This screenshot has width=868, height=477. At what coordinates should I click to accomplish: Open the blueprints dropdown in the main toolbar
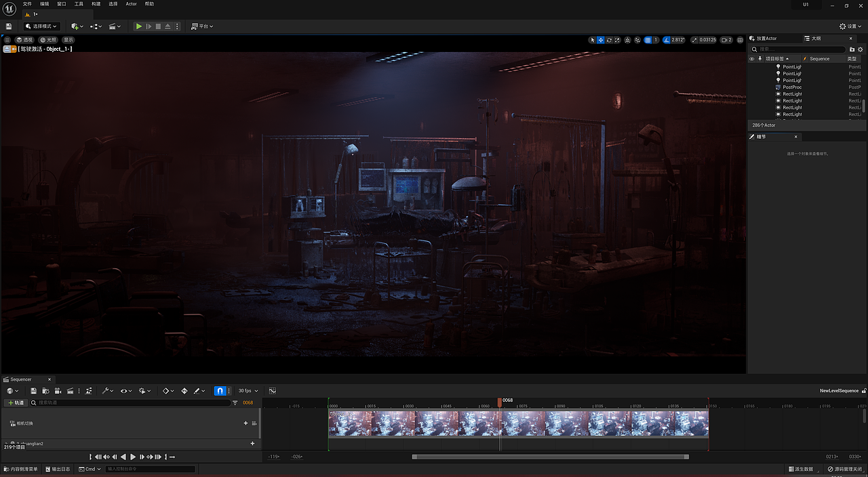96,26
